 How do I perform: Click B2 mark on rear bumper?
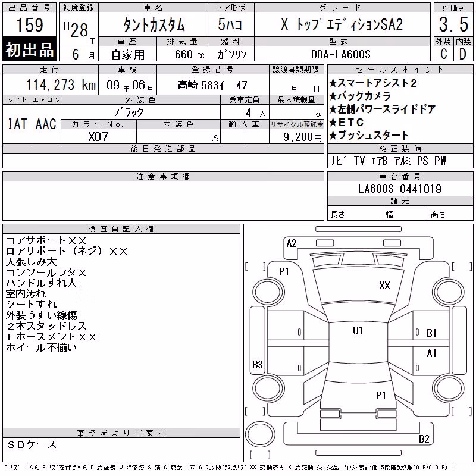pyautogui.click(x=424, y=439)
